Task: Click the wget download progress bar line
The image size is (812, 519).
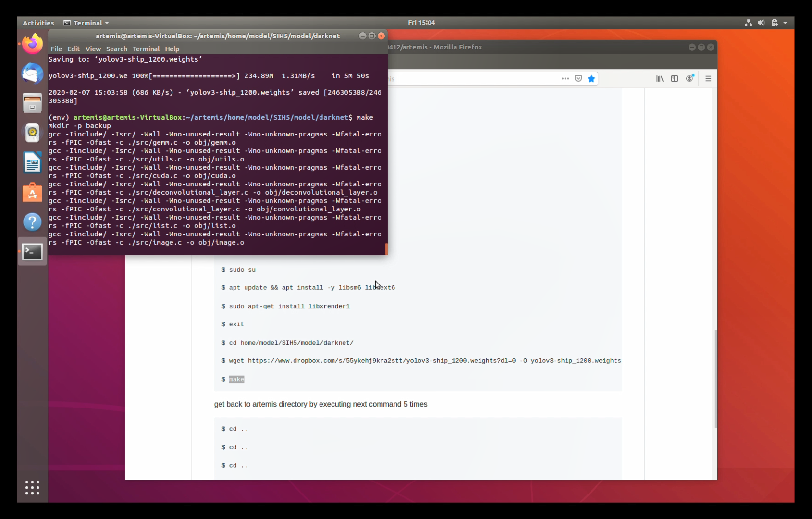Action: (x=209, y=76)
